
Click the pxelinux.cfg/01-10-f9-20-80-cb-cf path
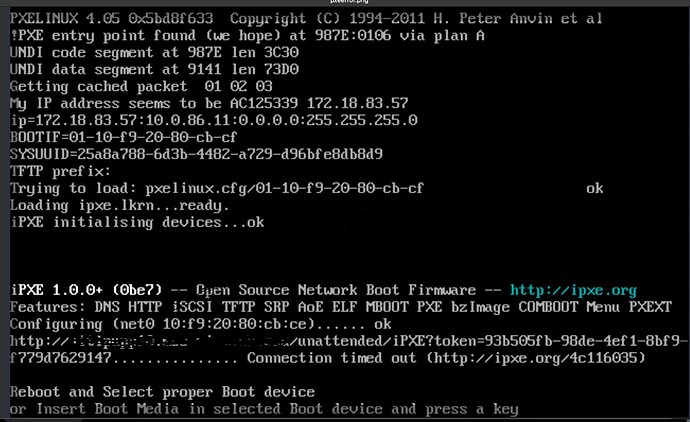coord(284,189)
